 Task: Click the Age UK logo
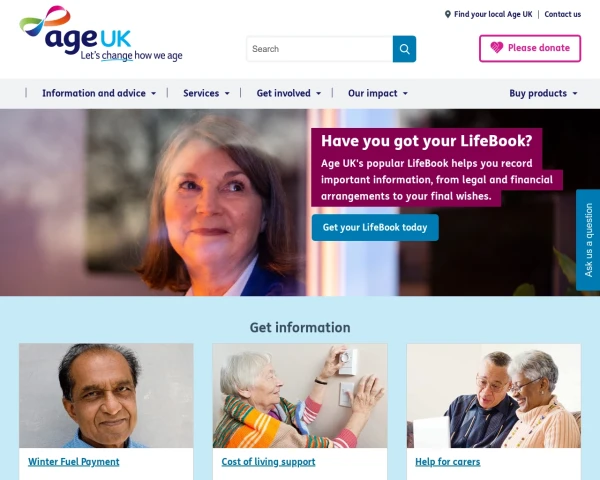coord(101,34)
